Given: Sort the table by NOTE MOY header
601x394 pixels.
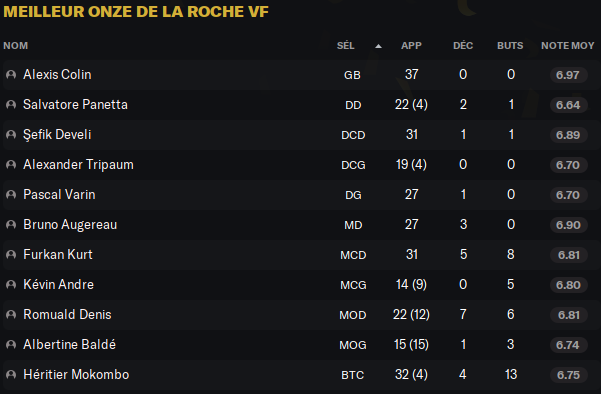Looking at the screenshot, I should 568,46.
